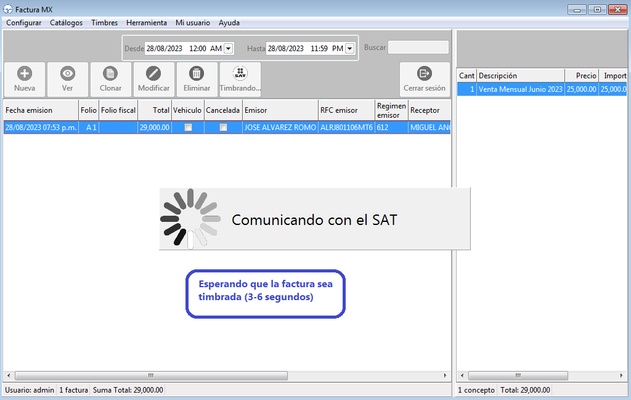Select the folio A 1 cell
The height and width of the screenshot is (400, 631).
coord(88,128)
